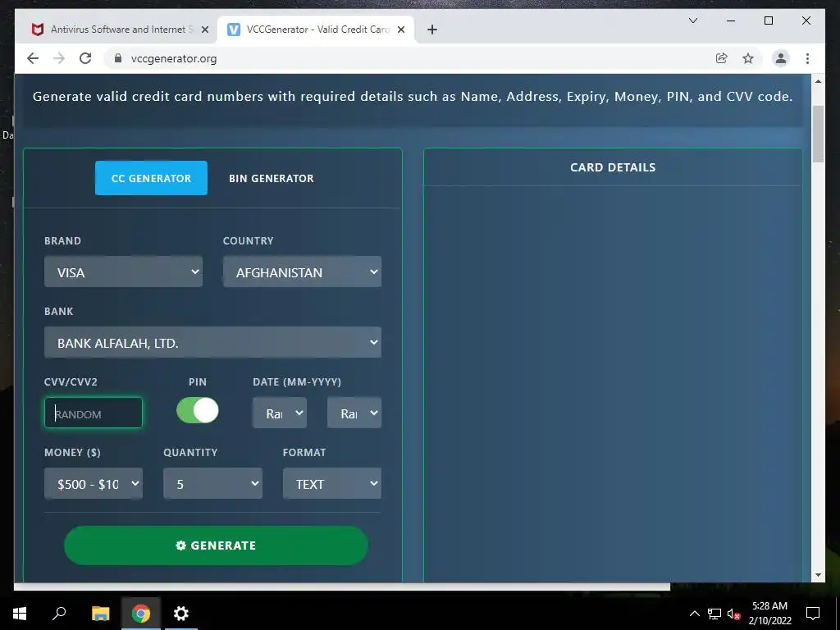840x630 pixels.
Task: Open Chrome's three-dot menu
Action: coord(807,58)
